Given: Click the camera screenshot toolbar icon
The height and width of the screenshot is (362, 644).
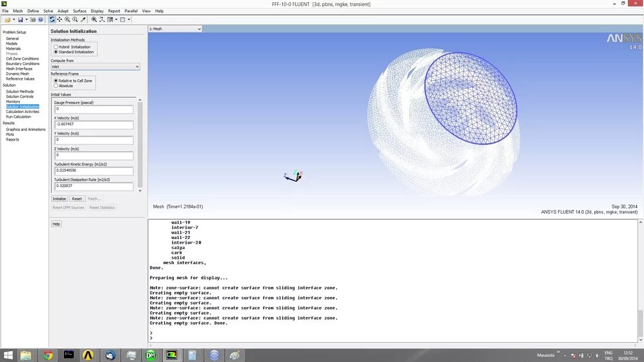Looking at the screenshot, I should click(x=33, y=19).
